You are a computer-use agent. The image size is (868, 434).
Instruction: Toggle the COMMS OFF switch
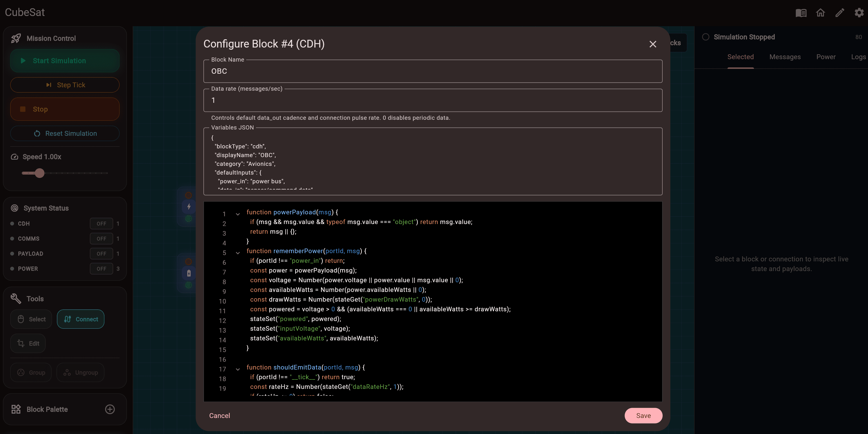tap(101, 239)
